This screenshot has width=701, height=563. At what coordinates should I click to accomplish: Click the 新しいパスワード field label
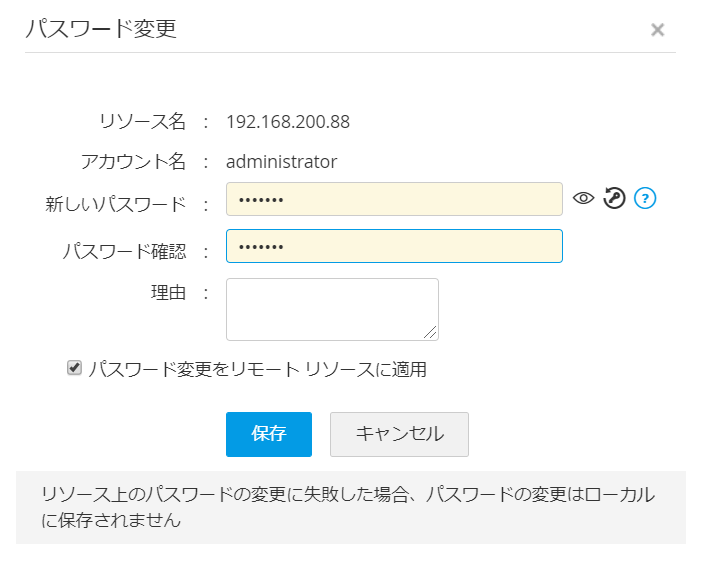point(116,204)
